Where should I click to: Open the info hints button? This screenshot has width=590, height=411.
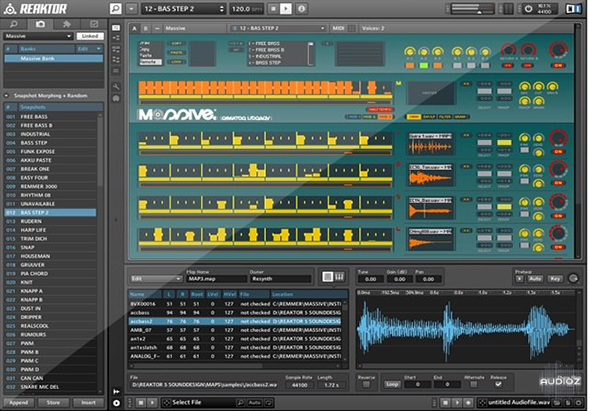301,9
